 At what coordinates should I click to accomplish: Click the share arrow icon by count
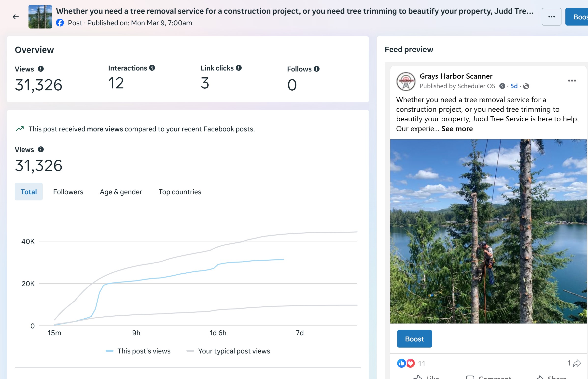point(577,363)
